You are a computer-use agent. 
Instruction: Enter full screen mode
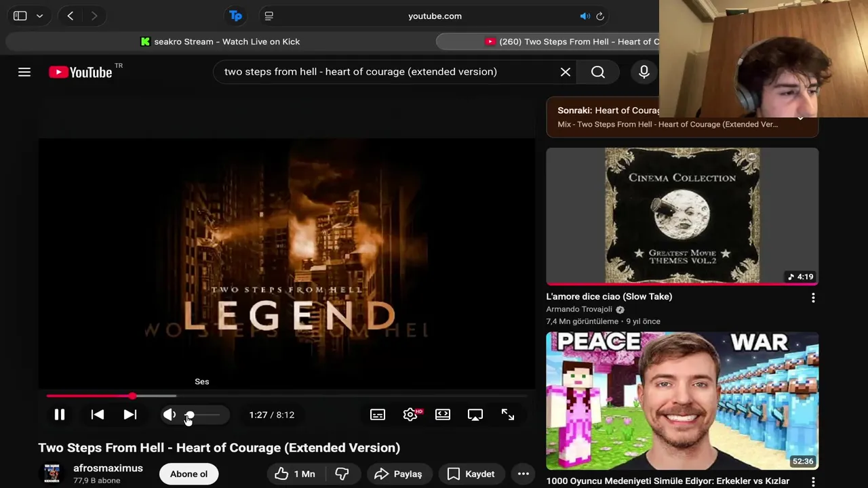tap(508, 415)
